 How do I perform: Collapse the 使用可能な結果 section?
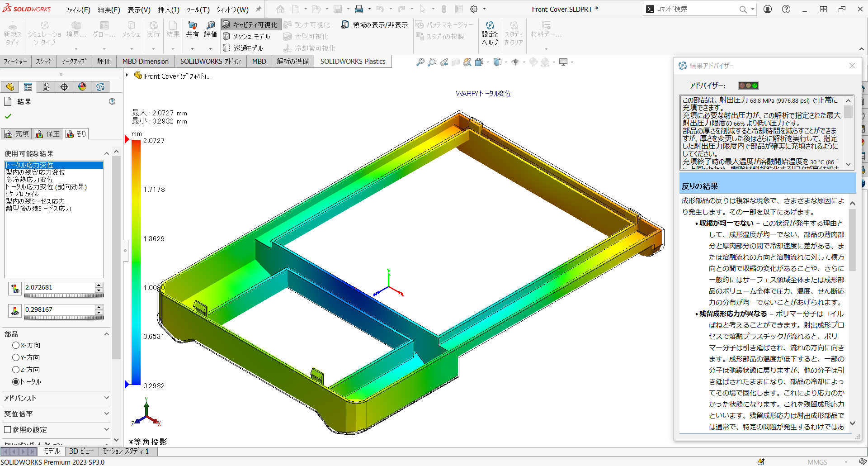click(107, 153)
